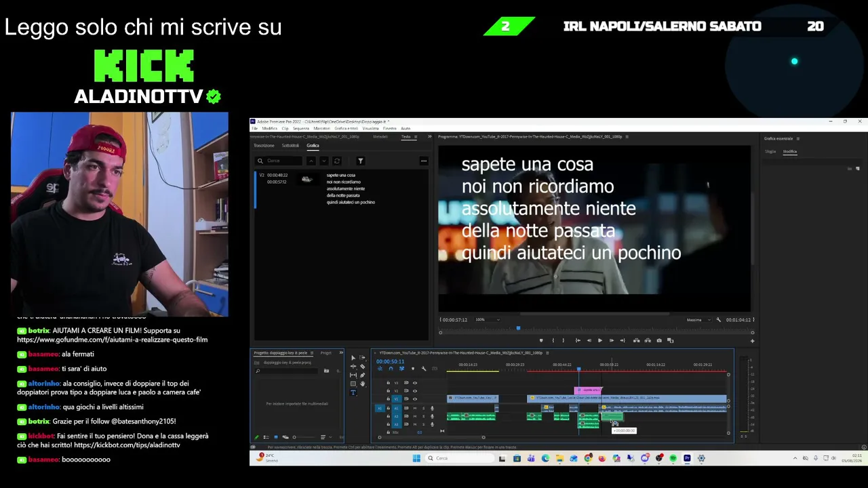
Task: Export frame with camera icon
Action: pos(659,340)
